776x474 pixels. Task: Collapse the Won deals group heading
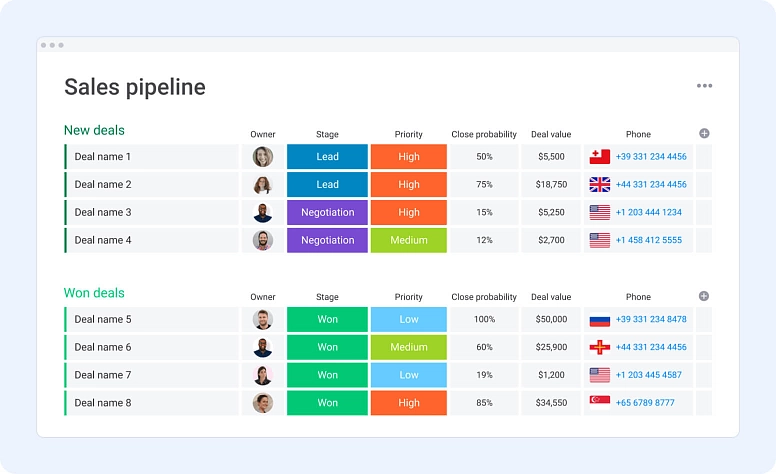click(94, 294)
